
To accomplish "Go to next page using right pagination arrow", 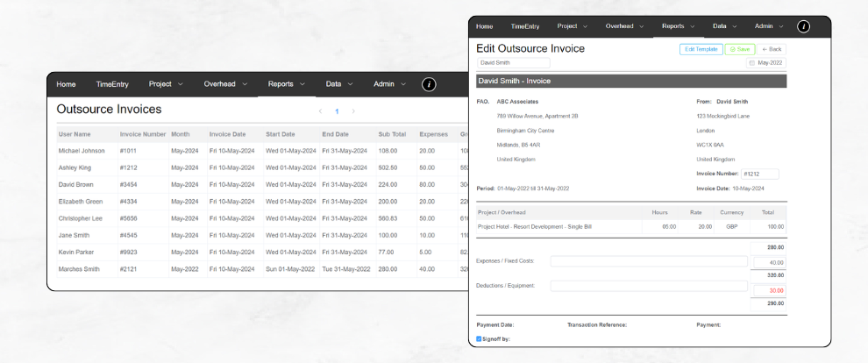I will 353,111.
